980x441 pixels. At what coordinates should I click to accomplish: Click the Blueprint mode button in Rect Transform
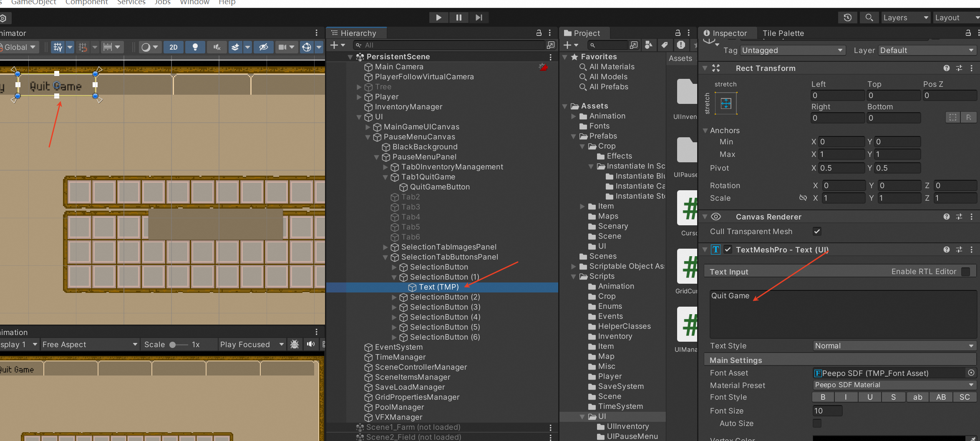tap(953, 118)
